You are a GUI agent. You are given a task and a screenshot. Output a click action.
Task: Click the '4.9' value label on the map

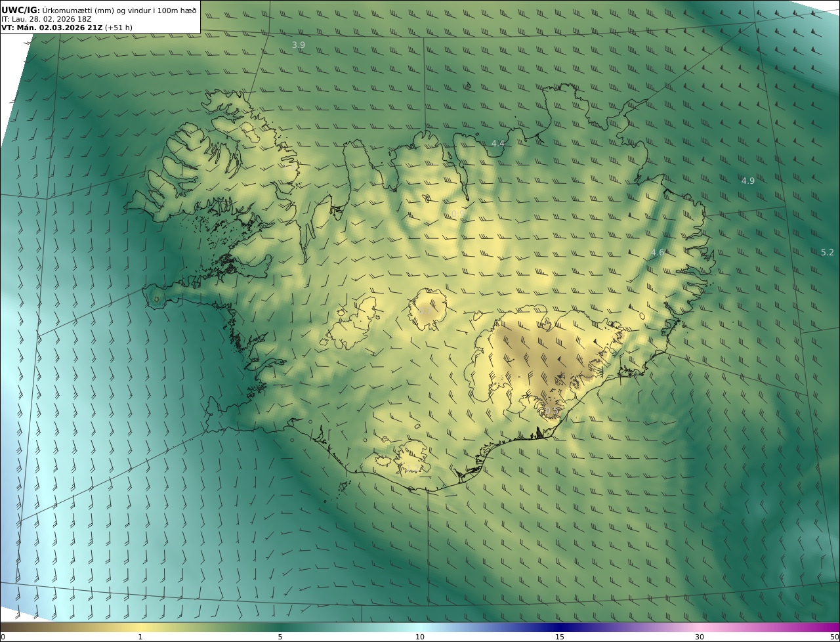click(748, 181)
